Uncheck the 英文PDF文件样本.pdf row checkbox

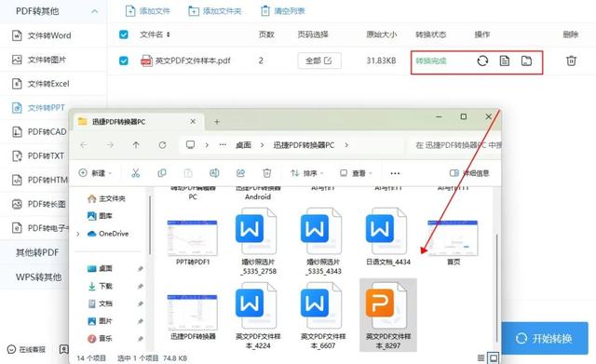tap(124, 61)
